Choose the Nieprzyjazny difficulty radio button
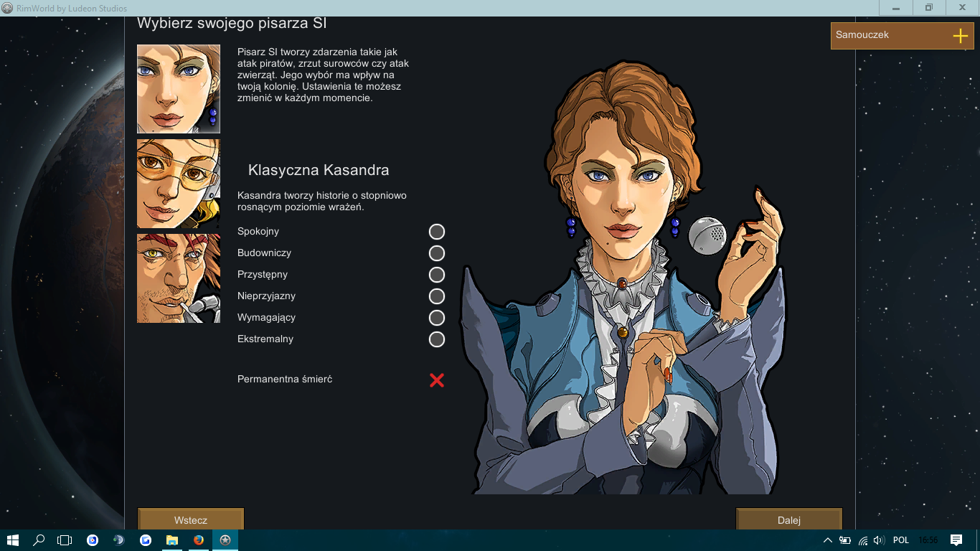This screenshot has width=980, height=551. pyautogui.click(x=437, y=296)
